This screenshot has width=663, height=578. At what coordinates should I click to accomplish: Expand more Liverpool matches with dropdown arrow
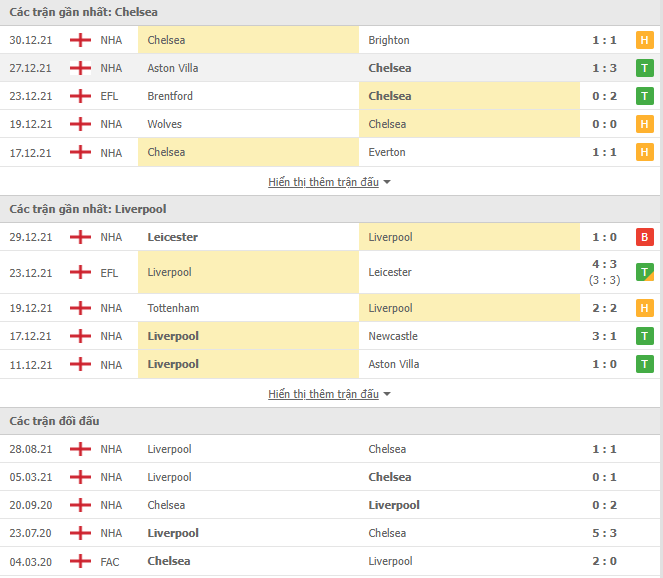pyautogui.click(x=387, y=394)
